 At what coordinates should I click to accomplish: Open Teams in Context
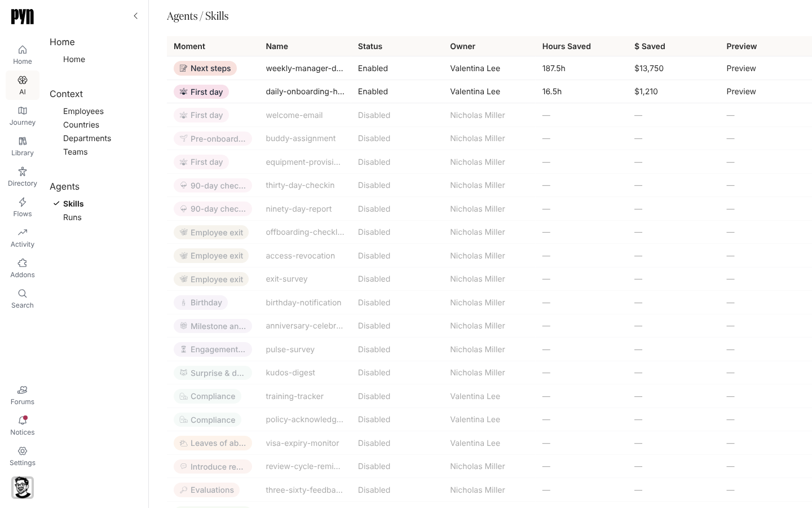point(75,152)
